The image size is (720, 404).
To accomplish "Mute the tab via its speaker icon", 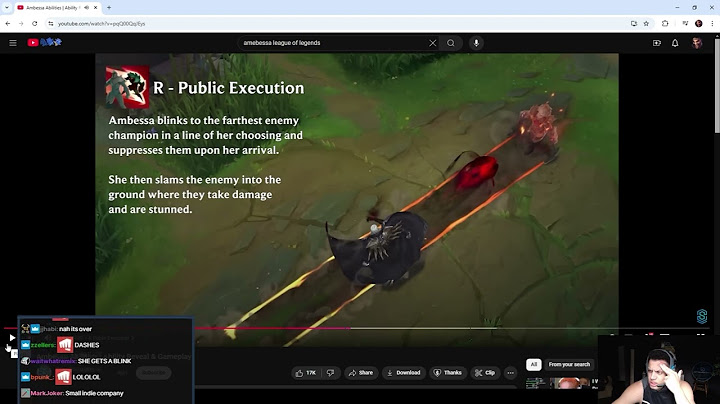I will 87,7.
